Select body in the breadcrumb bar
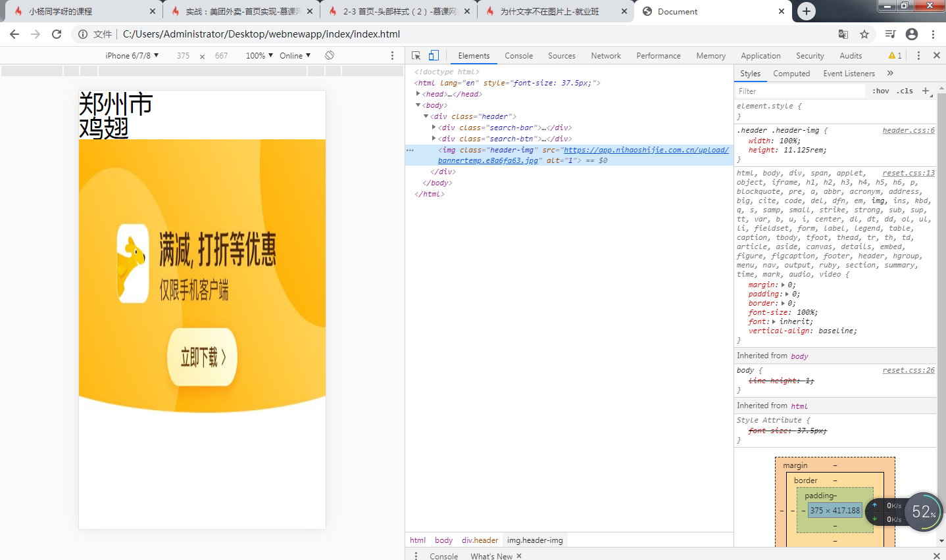Viewport: 946px width, 560px height. click(443, 540)
